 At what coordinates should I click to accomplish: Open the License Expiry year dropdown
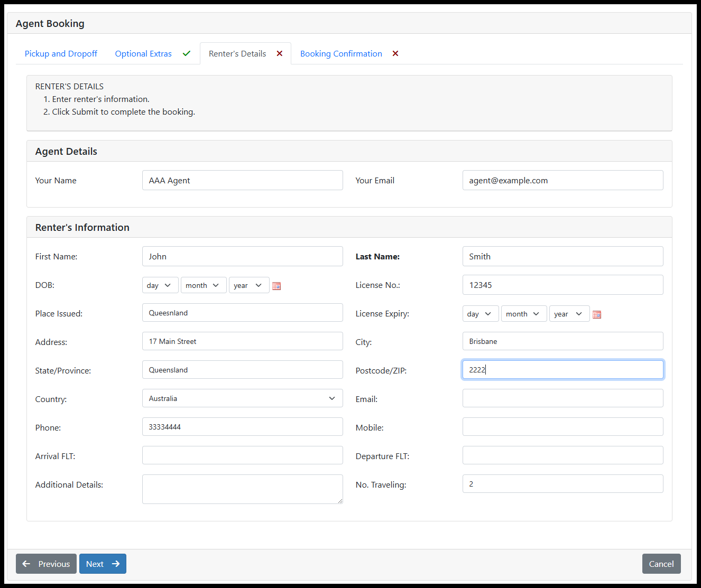click(569, 314)
